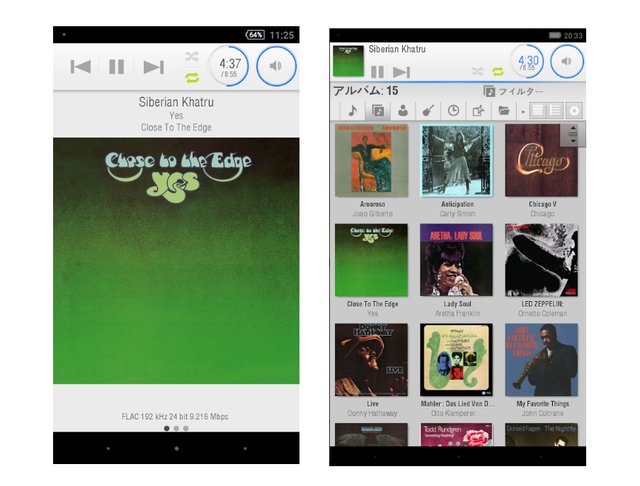Screen dimensions: 640x486
Task: Tap the Chicago artist label under Chicago V
Action: coord(542,214)
